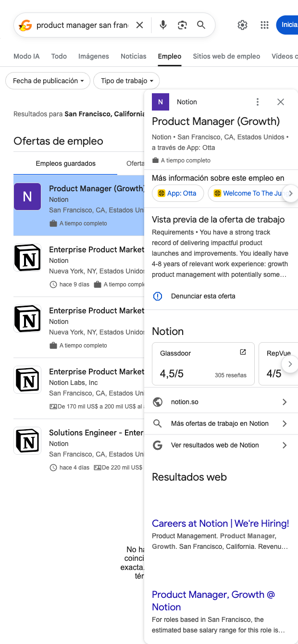Screen dimensions: 298x644
Task: Open Glassdoor rating external link icon
Action: point(243,352)
